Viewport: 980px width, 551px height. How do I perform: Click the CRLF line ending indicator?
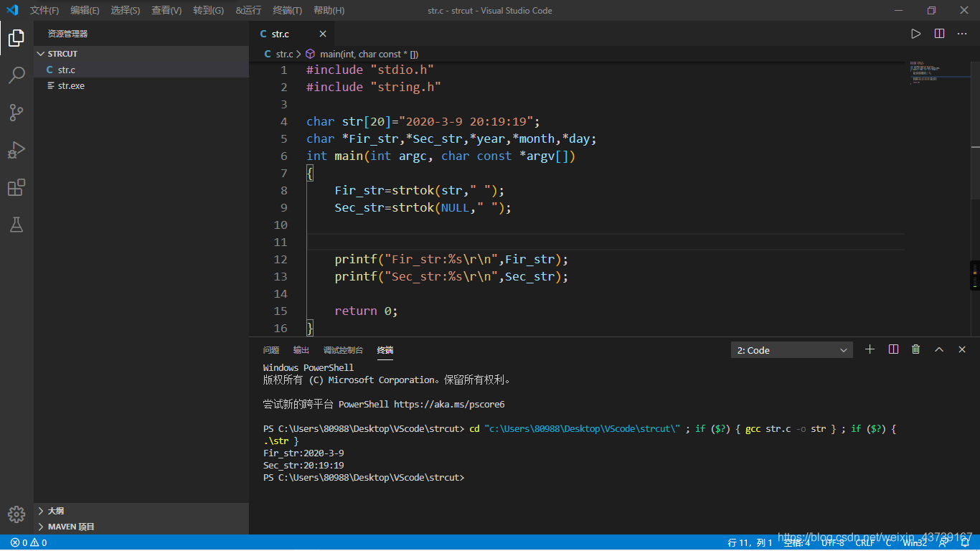(865, 543)
